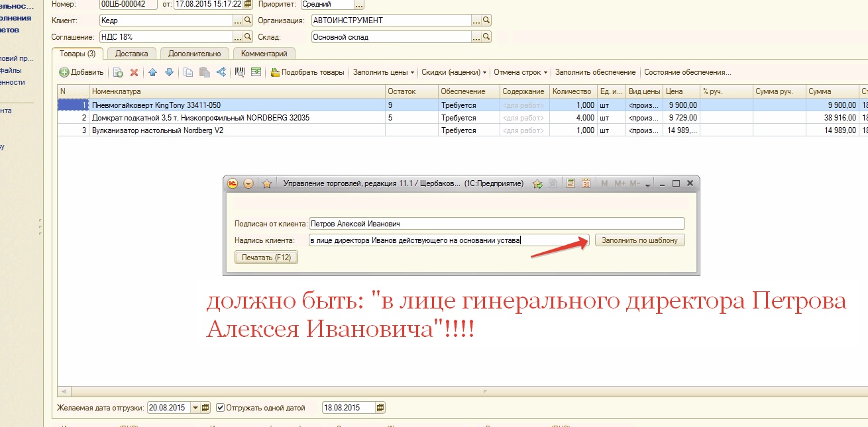Move the row up with the blue arrow

[x=152, y=72]
